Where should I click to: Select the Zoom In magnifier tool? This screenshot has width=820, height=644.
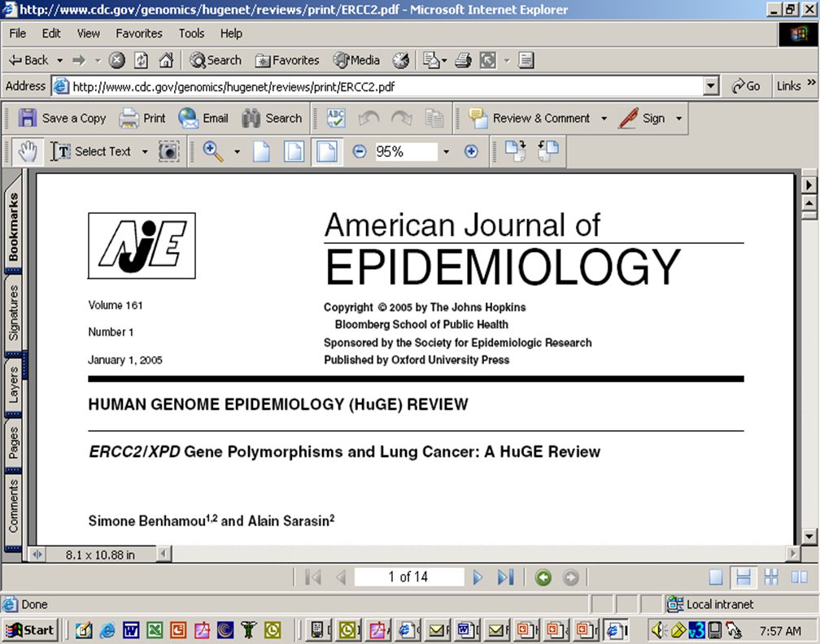click(x=213, y=151)
